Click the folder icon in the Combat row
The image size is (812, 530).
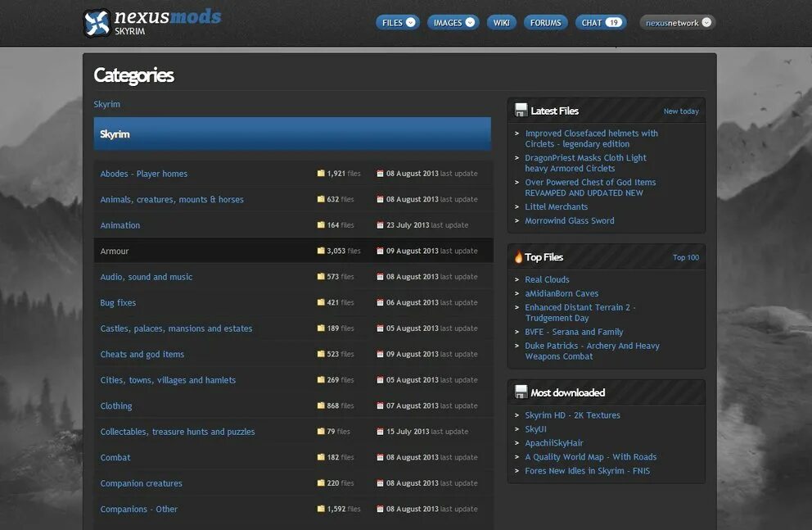pos(321,457)
